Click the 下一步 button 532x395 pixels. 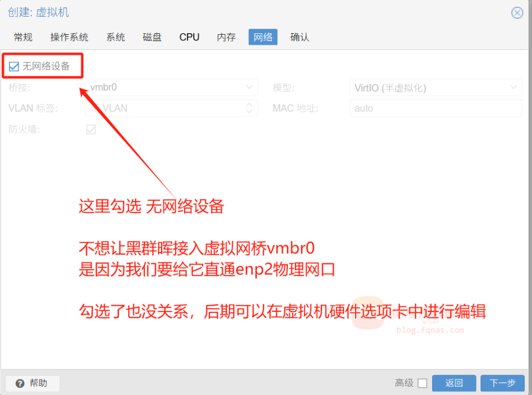(x=502, y=383)
